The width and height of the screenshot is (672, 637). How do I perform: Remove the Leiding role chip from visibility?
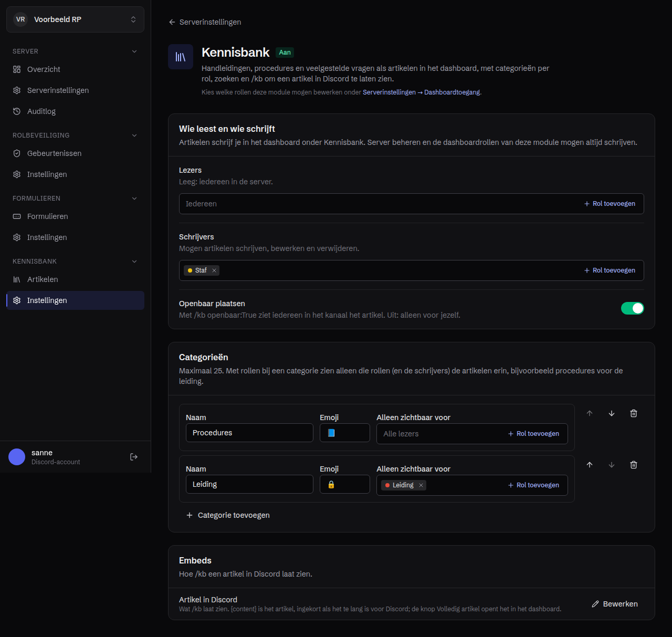click(421, 485)
